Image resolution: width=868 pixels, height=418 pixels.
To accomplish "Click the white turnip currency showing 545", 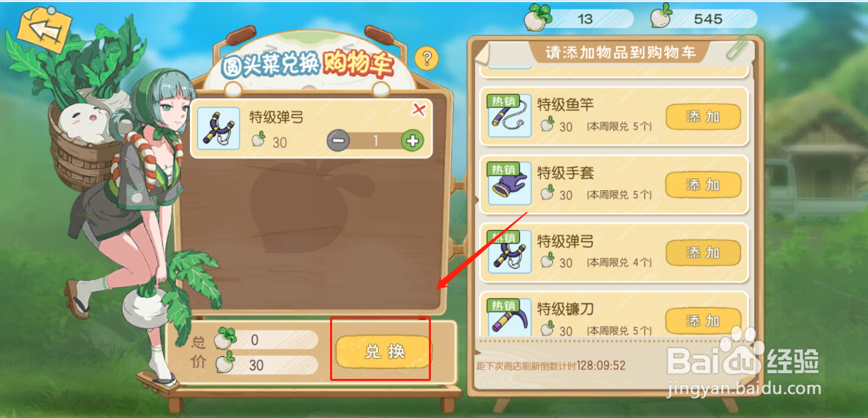I will (x=696, y=19).
